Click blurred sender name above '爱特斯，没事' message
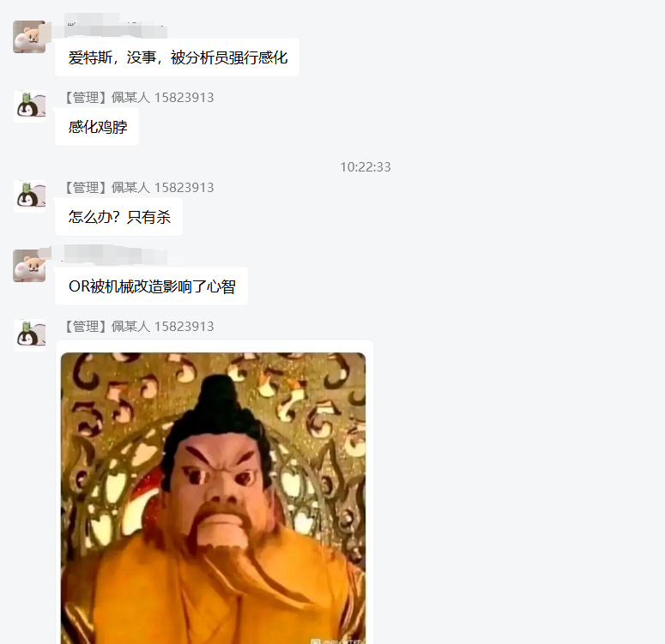 click(114, 26)
